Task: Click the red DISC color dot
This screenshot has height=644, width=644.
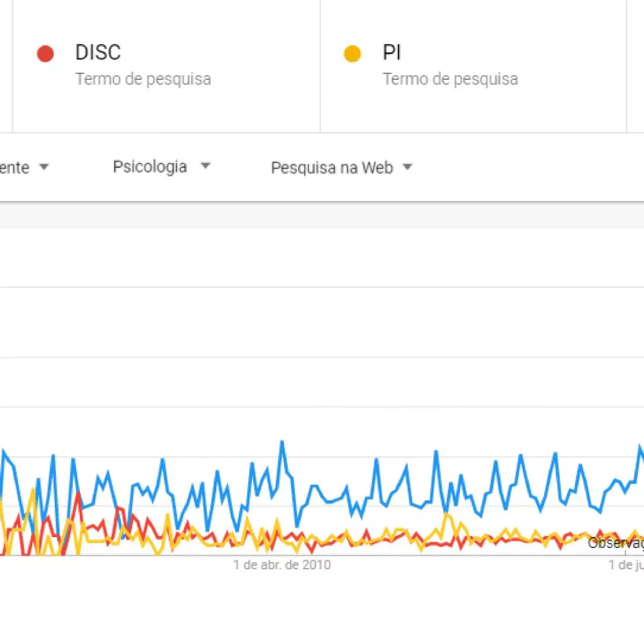Action: click(45, 54)
